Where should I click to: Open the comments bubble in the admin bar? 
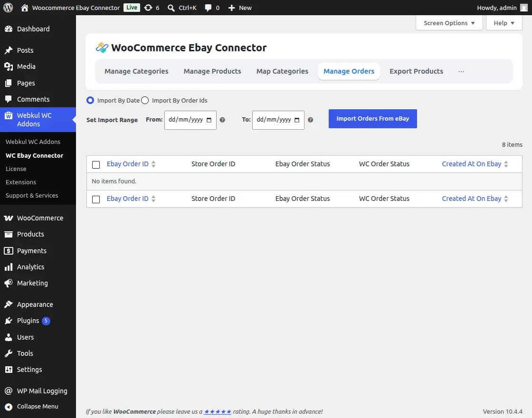(x=208, y=8)
